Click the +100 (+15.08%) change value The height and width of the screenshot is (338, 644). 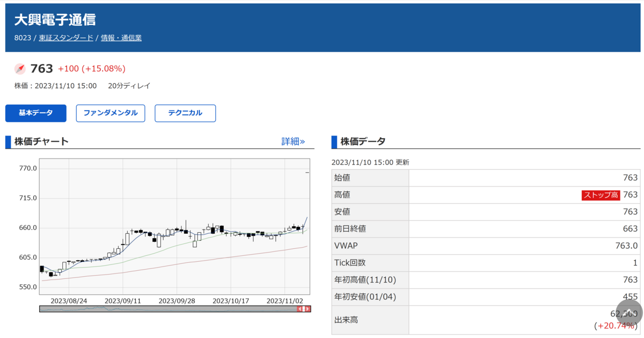[x=92, y=69]
